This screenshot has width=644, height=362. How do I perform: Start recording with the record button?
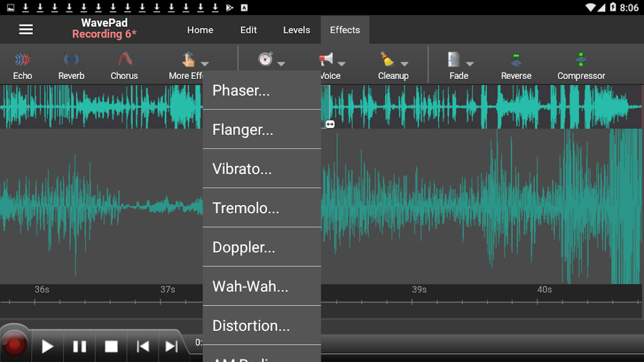tap(15, 344)
